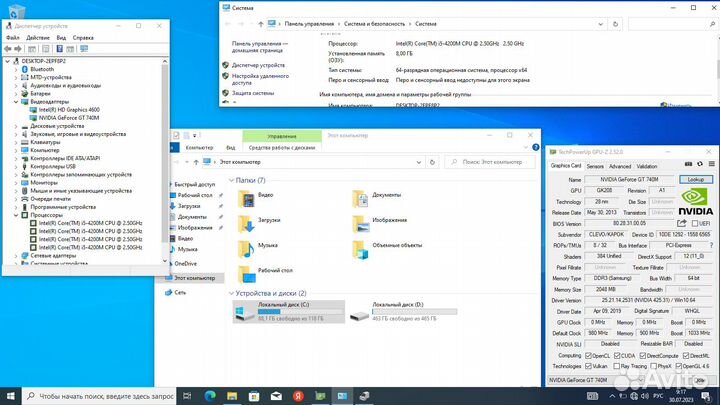
Task: Toggle OpenGL 4.6 checkbox
Action: [x=679, y=366]
